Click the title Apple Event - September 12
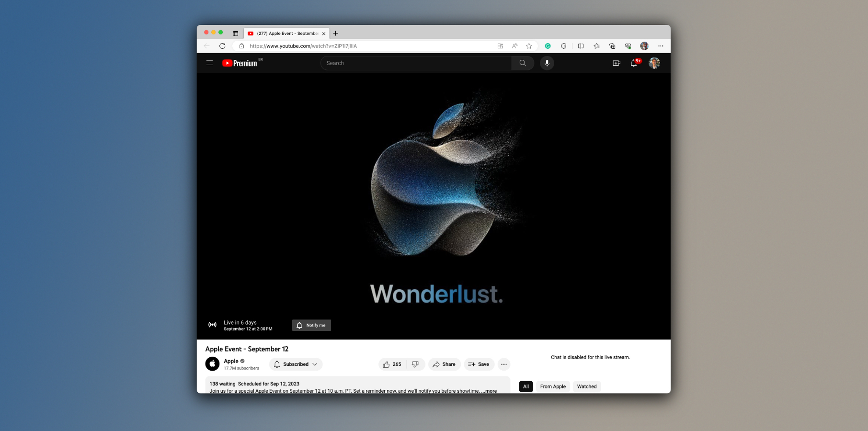 pos(247,349)
